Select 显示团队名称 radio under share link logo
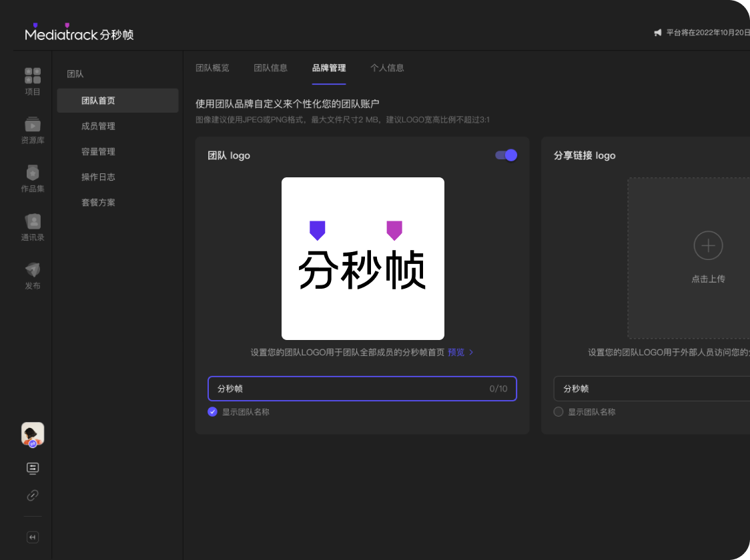 coord(558,412)
